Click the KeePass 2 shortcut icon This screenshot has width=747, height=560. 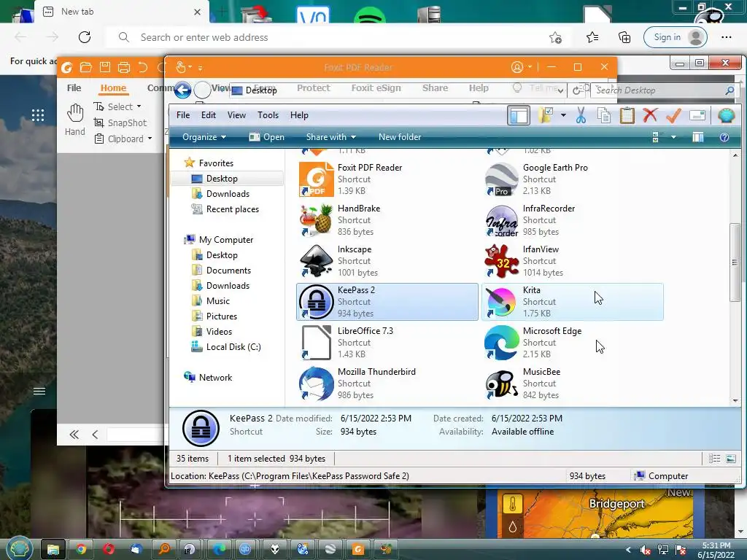click(317, 302)
